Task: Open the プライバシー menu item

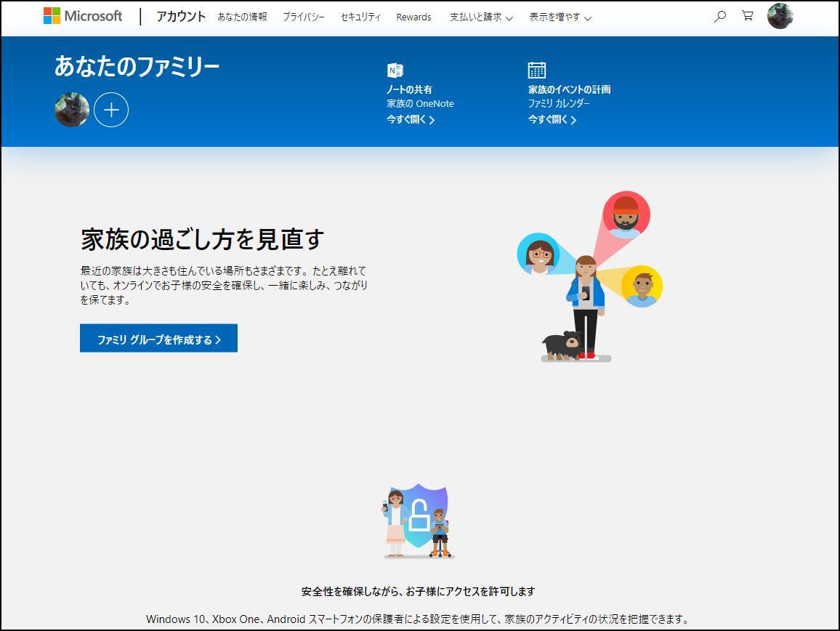Action: pyautogui.click(x=304, y=17)
